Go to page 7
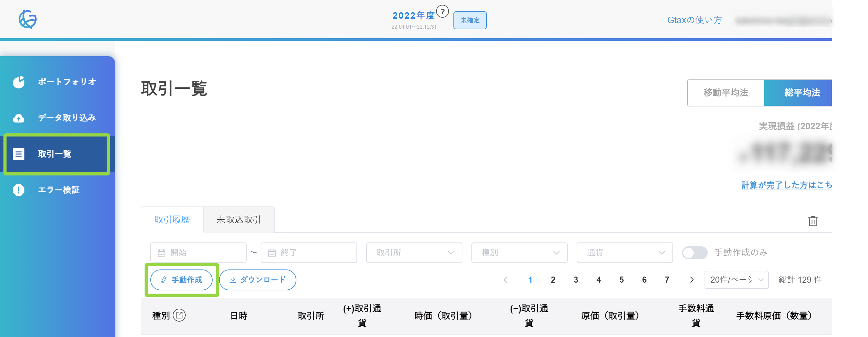The width and height of the screenshot is (868, 337). [667, 280]
